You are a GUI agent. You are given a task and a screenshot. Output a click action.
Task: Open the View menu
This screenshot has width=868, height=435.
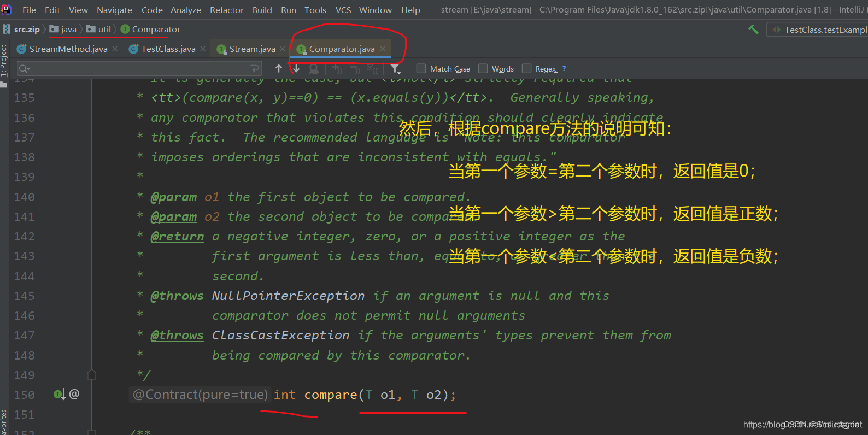tap(78, 10)
